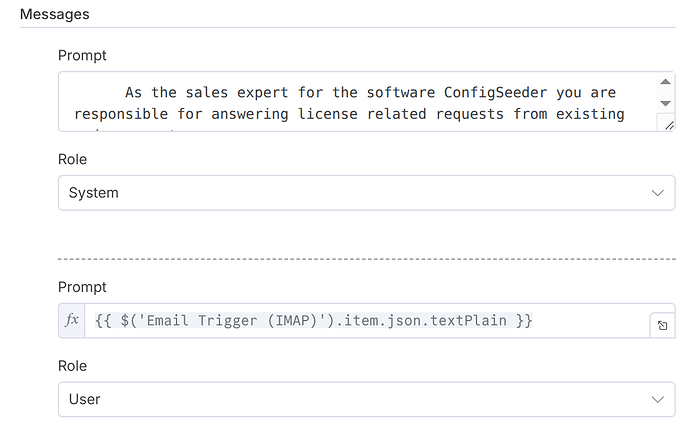Image resolution: width=690 pixels, height=442 pixels.
Task: Click the Prompt label above the expression
Action: (x=82, y=287)
